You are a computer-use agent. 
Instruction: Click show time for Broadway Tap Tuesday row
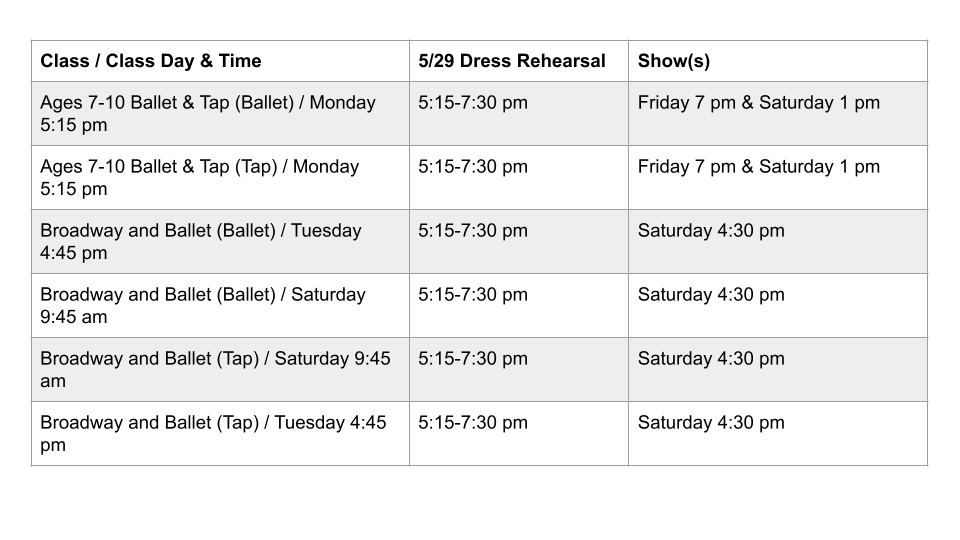711,422
